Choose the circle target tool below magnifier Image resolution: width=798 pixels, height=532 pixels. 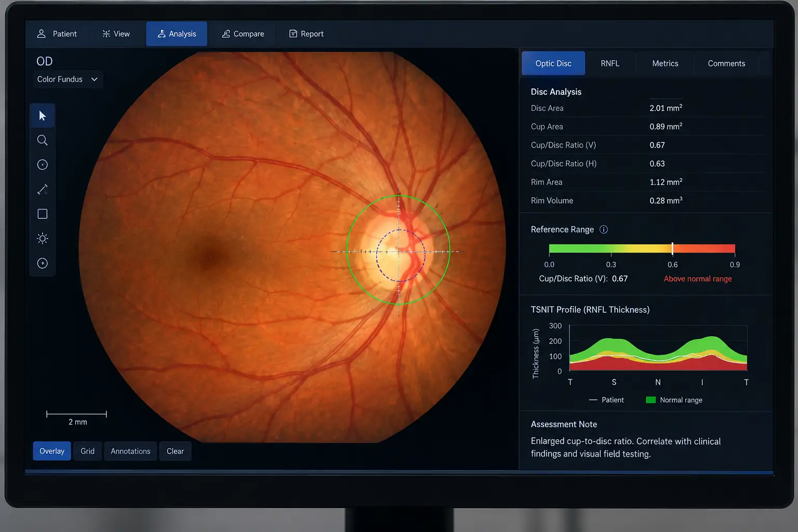point(43,165)
